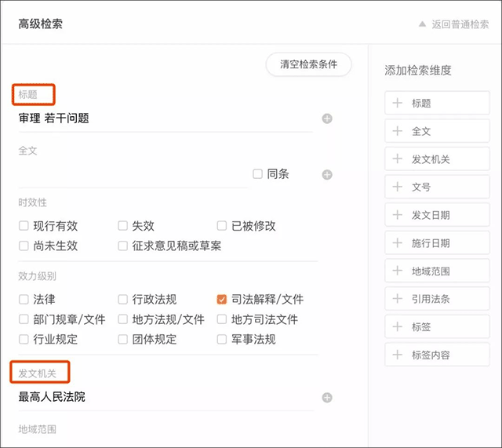Add the 全文 search dimension
This screenshot has width=502, height=448.
click(437, 131)
